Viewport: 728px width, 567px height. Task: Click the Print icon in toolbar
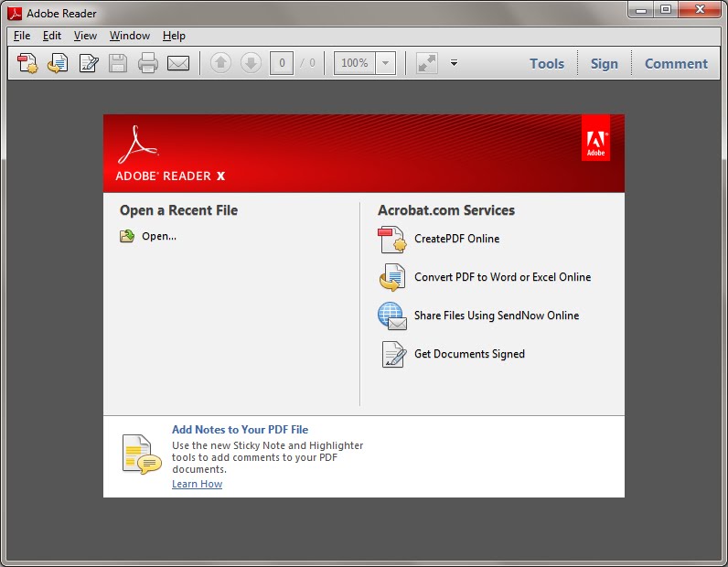coord(148,63)
